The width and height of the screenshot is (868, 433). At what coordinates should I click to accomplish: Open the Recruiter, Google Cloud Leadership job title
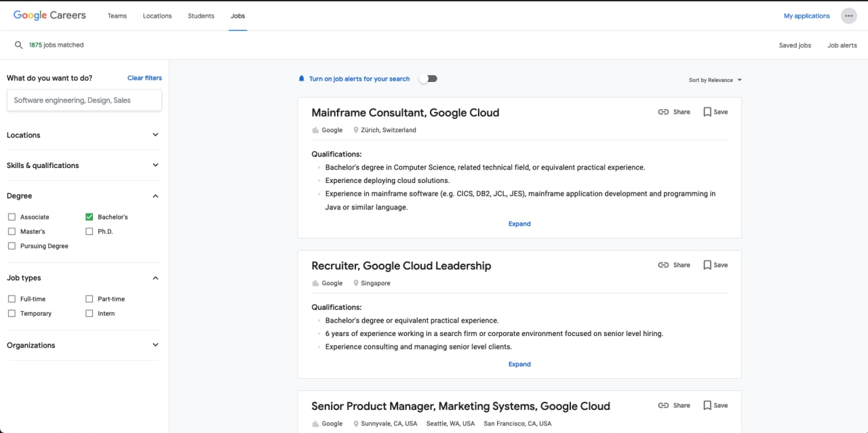(x=401, y=266)
